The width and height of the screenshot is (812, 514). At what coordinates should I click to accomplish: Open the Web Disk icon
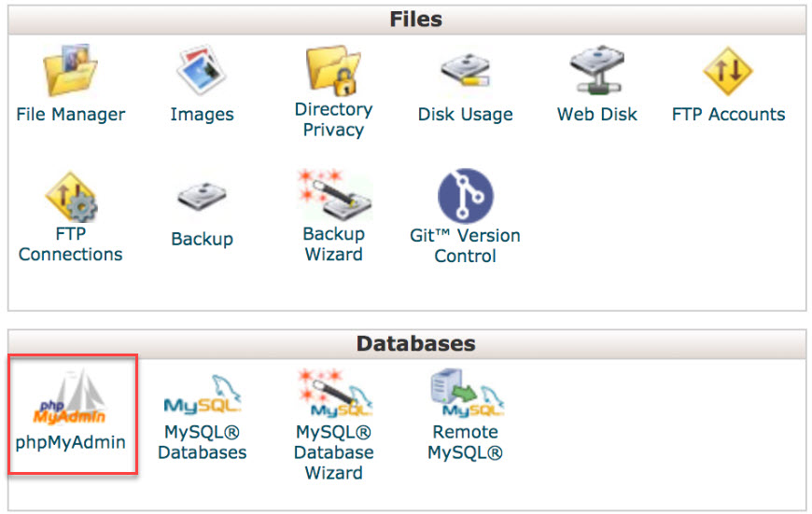596,70
